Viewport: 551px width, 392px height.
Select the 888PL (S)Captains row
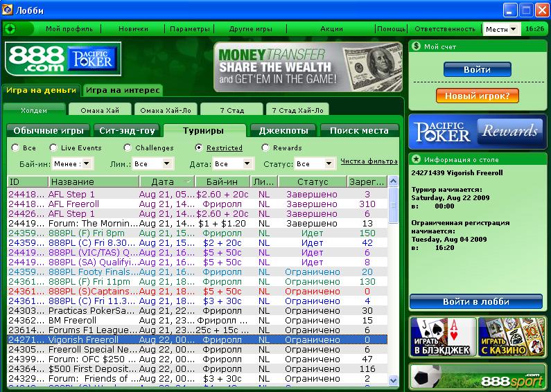pyautogui.click(x=198, y=292)
